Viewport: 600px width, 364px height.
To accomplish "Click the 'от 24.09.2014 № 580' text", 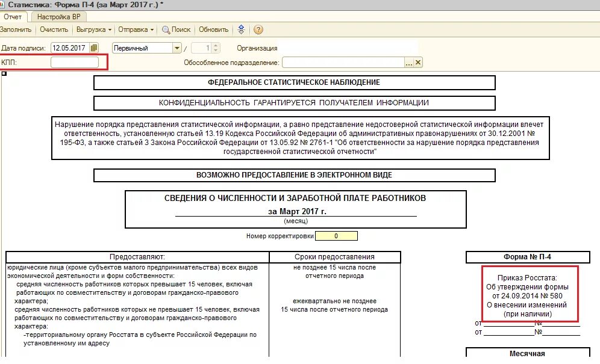I will [x=527, y=296].
